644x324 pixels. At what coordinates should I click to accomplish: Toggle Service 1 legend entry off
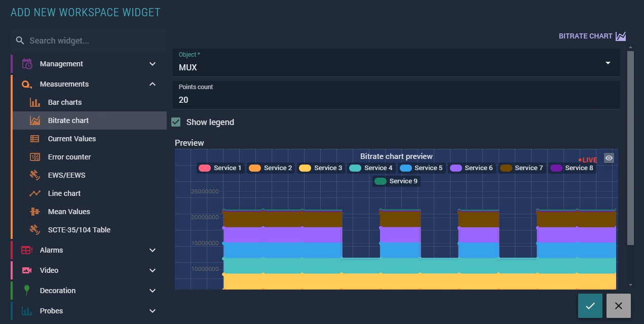(220, 168)
